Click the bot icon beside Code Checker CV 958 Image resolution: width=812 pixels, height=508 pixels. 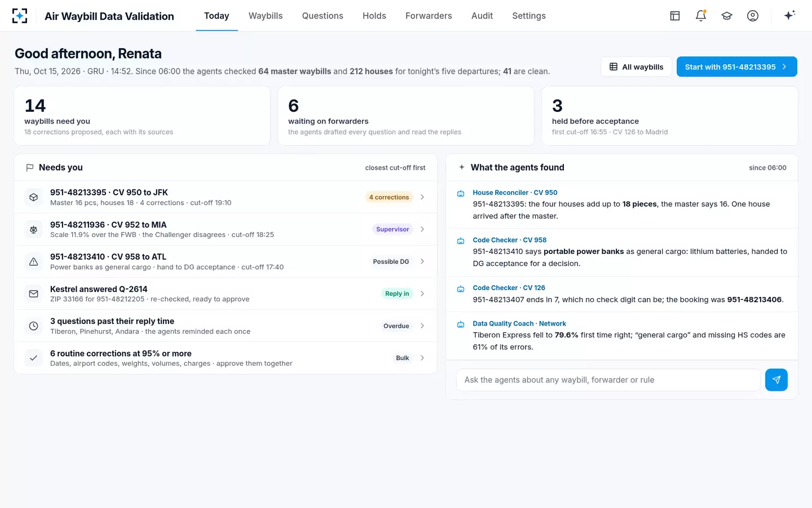tap(461, 240)
